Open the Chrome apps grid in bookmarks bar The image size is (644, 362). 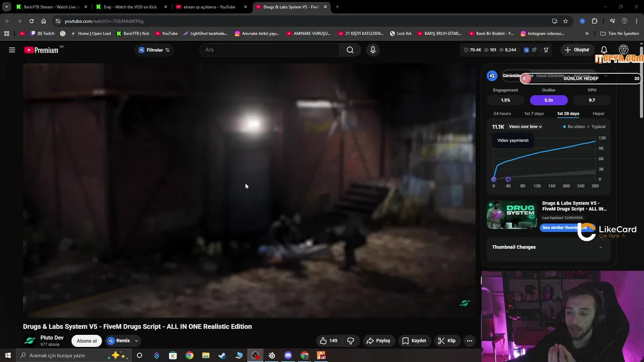(x=7, y=34)
